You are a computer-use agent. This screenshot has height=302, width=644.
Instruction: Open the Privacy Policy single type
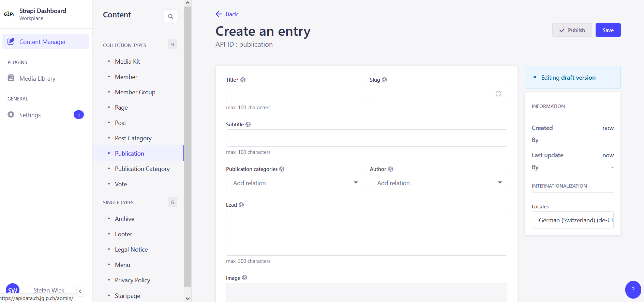(x=132, y=280)
